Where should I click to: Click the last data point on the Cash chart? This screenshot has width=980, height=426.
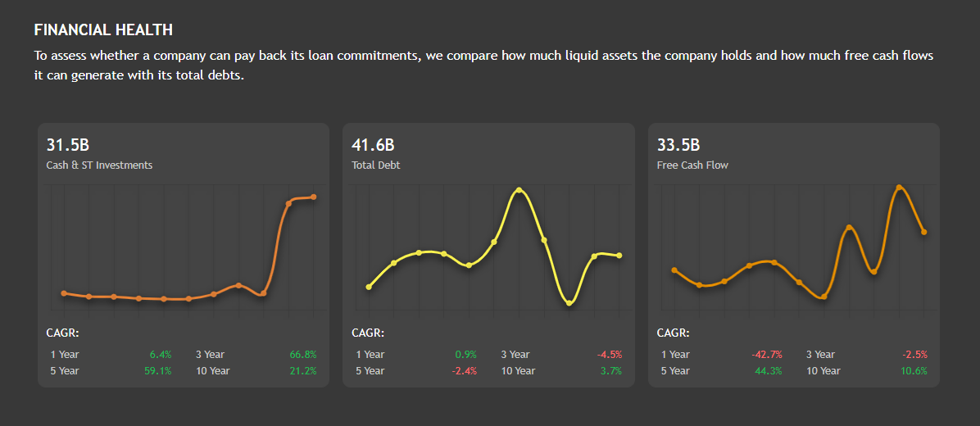point(314,197)
